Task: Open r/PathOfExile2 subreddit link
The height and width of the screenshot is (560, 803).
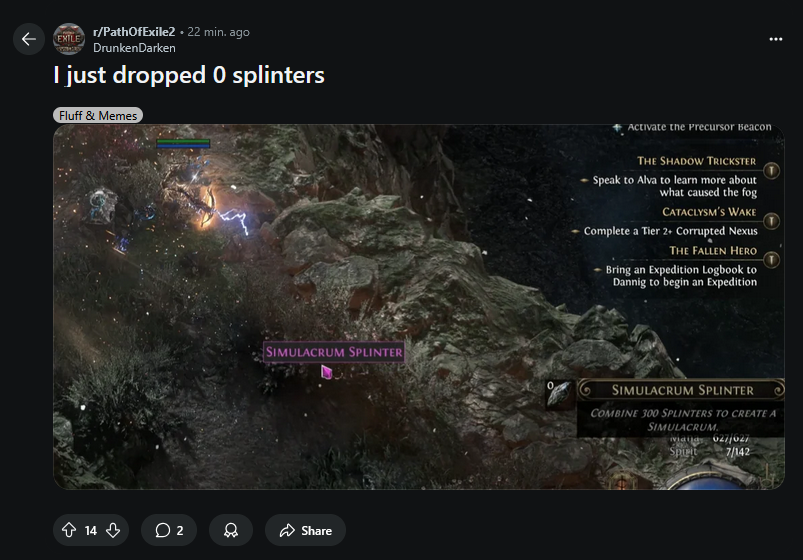Action: tap(134, 32)
